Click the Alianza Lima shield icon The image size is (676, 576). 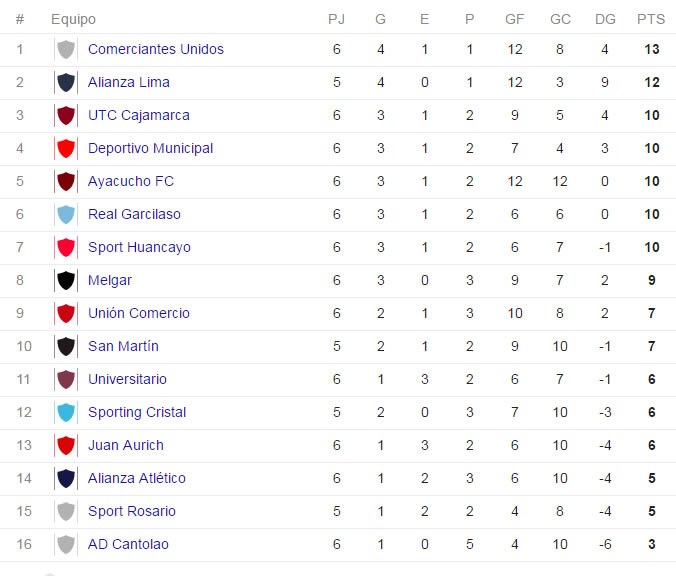(x=66, y=82)
